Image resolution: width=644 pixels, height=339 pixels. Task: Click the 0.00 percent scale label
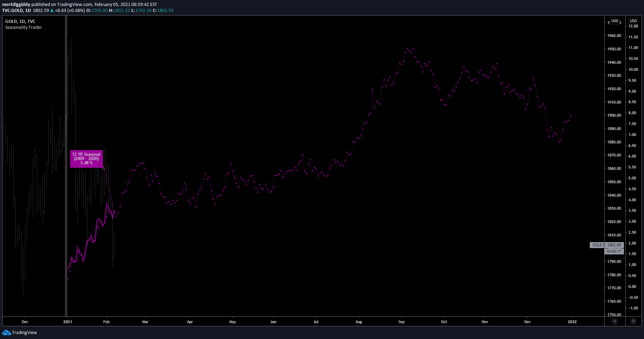coord(632,286)
